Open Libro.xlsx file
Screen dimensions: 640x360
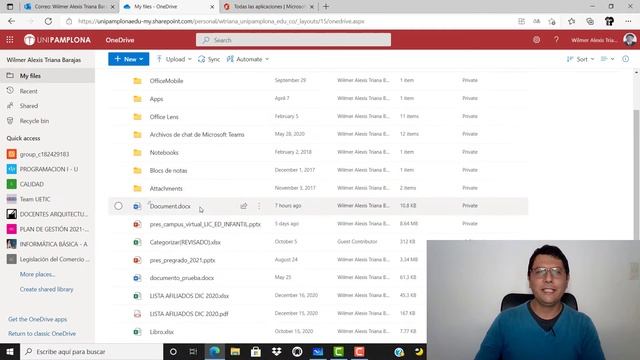pos(162,332)
